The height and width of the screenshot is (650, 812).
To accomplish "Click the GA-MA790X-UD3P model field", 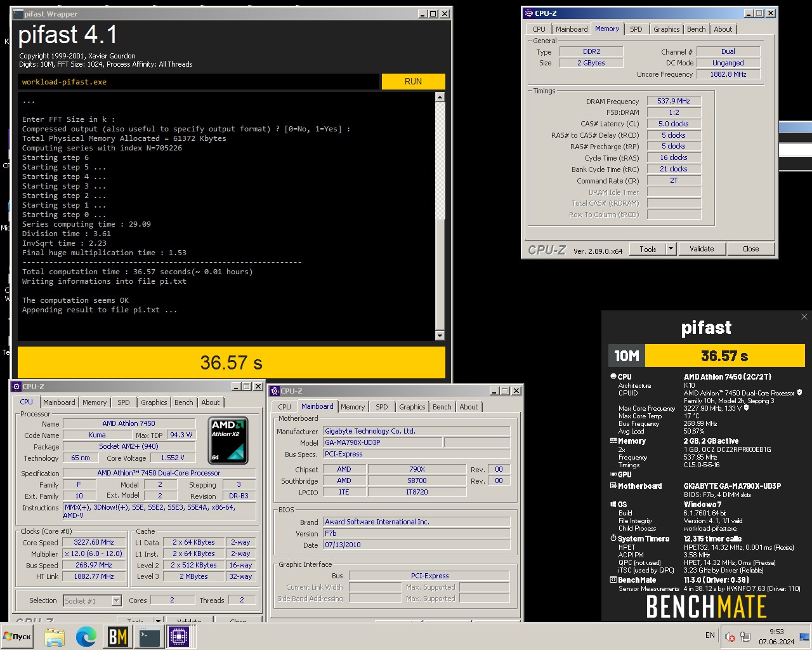I will tap(383, 442).
